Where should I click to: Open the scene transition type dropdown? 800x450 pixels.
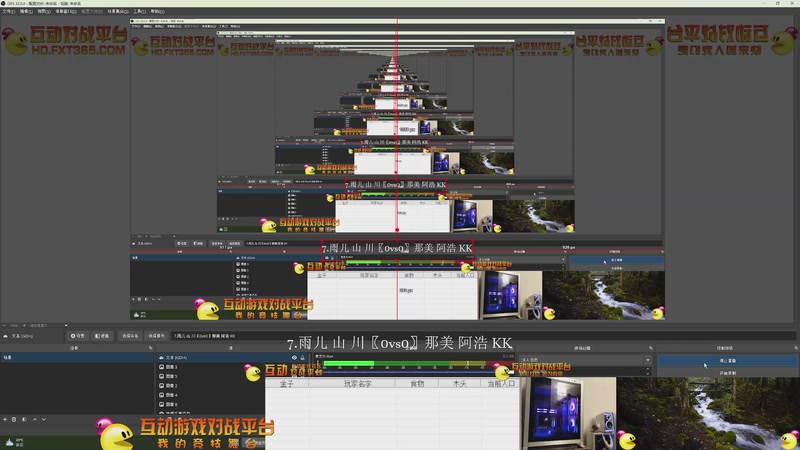pyautogui.click(x=586, y=360)
